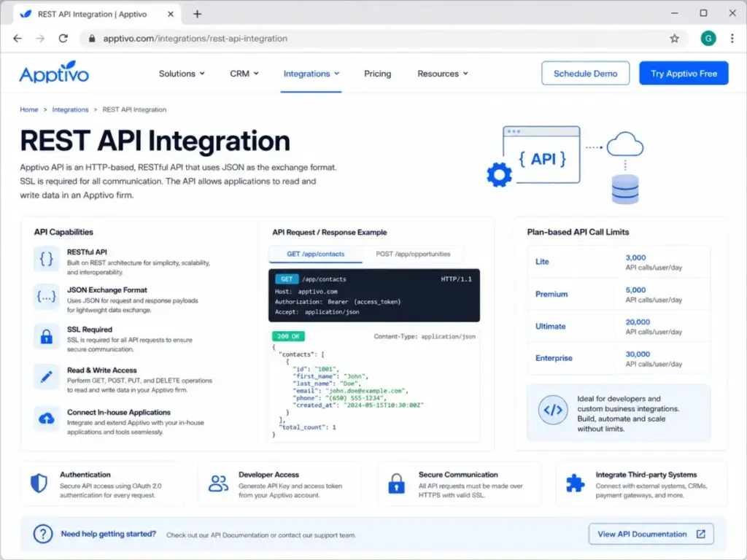
Task: Expand the Resources dropdown menu
Action: 443,74
